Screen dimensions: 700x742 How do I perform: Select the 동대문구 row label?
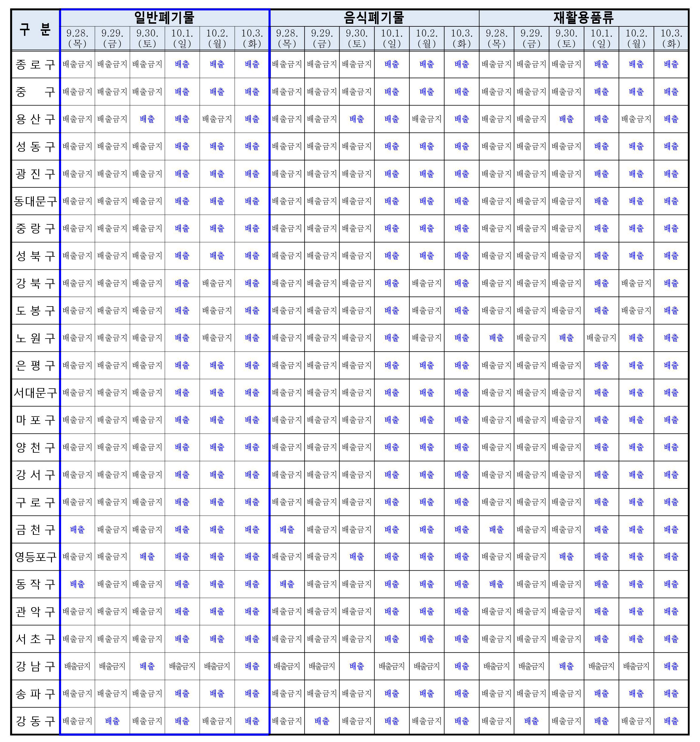click(x=36, y=201)
